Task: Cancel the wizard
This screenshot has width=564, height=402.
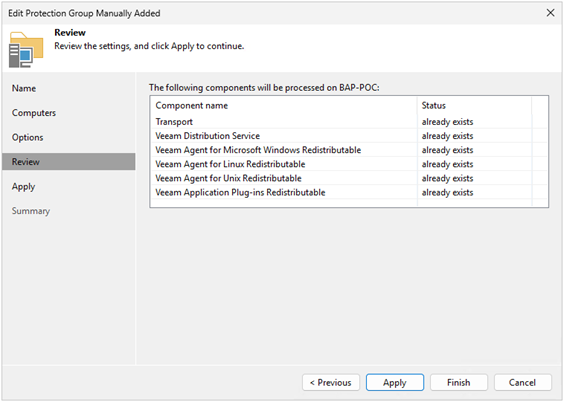Action: 522,383
